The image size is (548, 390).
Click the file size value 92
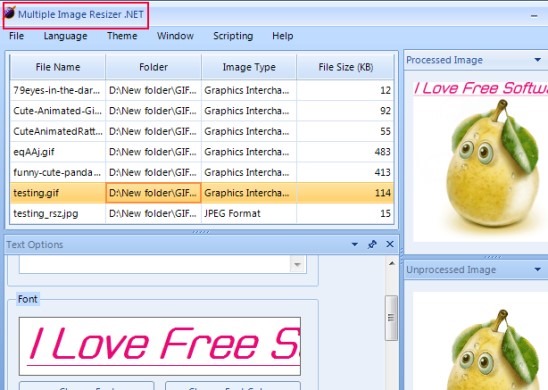(x=385, y=111)
